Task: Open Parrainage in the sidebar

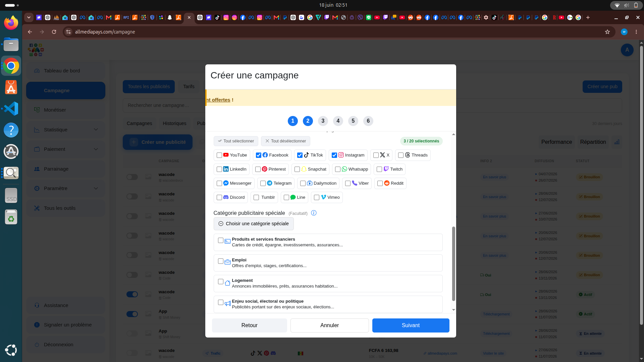Action: coord(66,169)
